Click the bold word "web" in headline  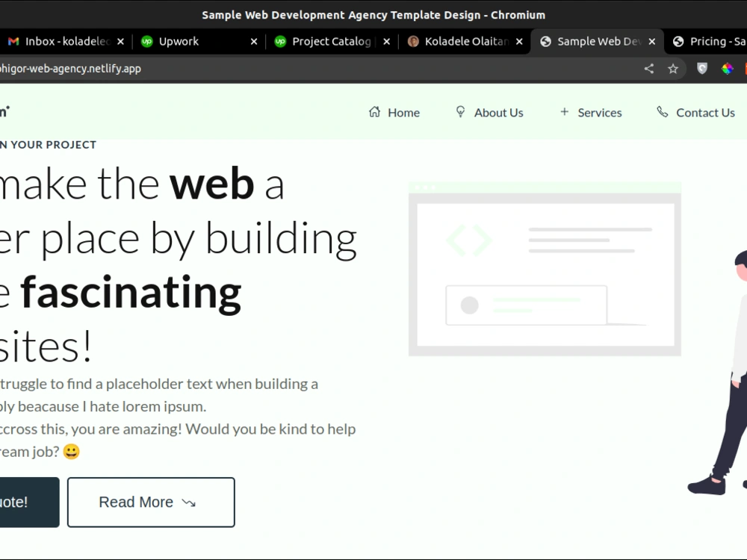click(212, 184)
